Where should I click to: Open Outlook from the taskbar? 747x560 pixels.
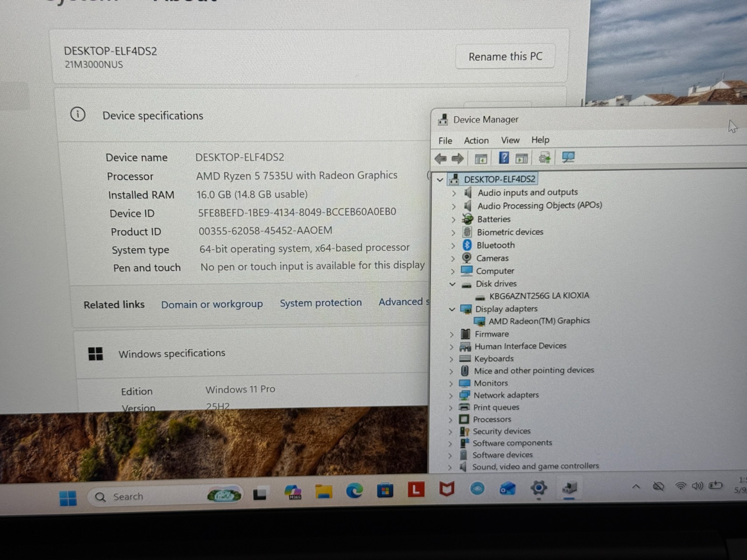507,489
